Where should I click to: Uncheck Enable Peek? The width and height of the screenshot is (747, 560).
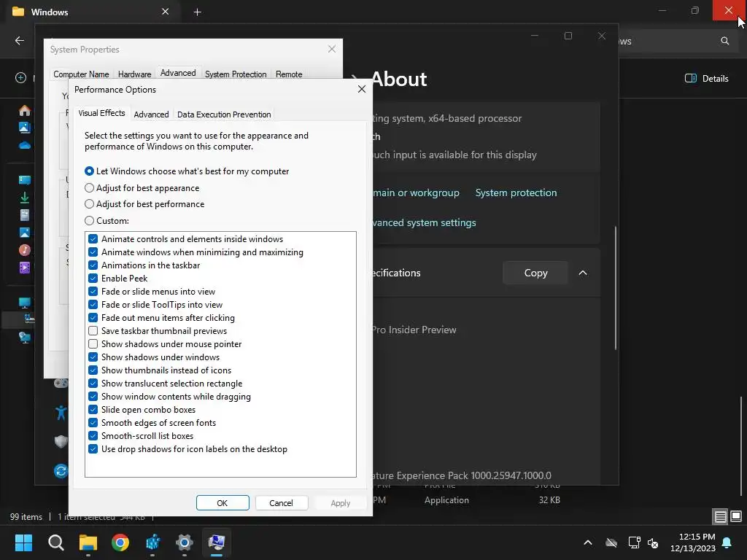click(x=93, y=279)
